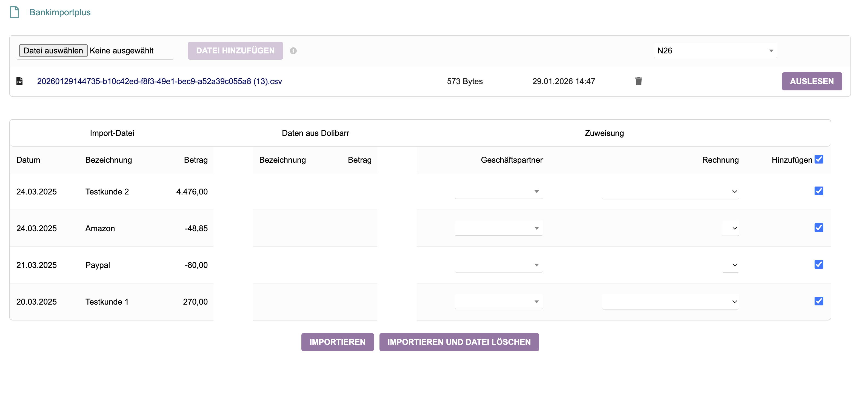
Task: Open the N26 bank format dropdown
Action: pos(715,51)
